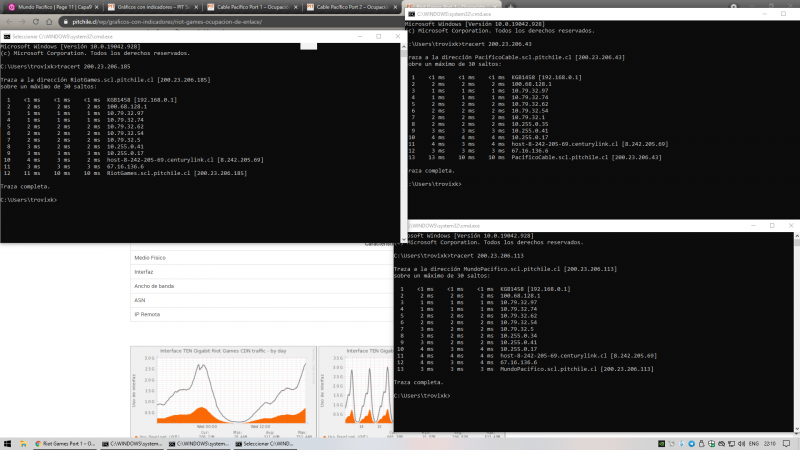Open Telegram tray icon
The height and width of the screenshot is (450, 800).
tap(691, 444)
